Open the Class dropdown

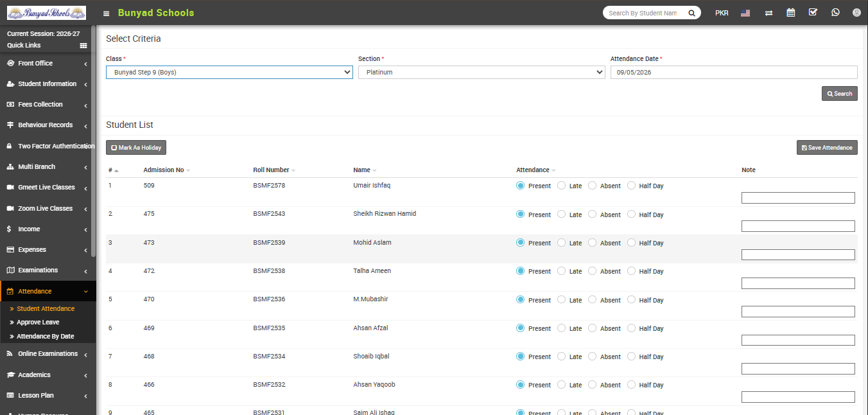pos(229,73)
